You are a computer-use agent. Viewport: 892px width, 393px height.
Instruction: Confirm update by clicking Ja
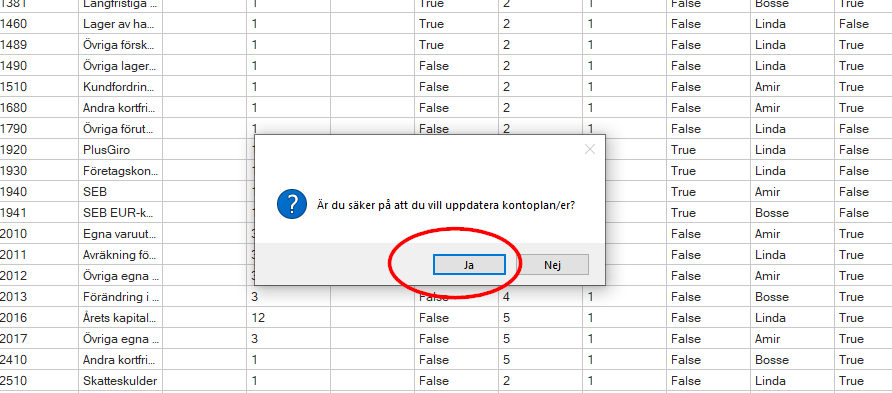tap(469, 264)
